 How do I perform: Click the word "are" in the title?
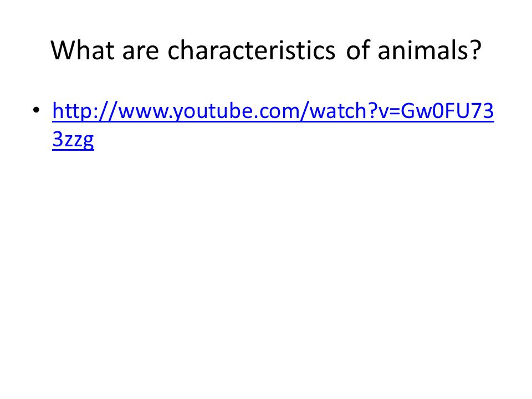140,52
